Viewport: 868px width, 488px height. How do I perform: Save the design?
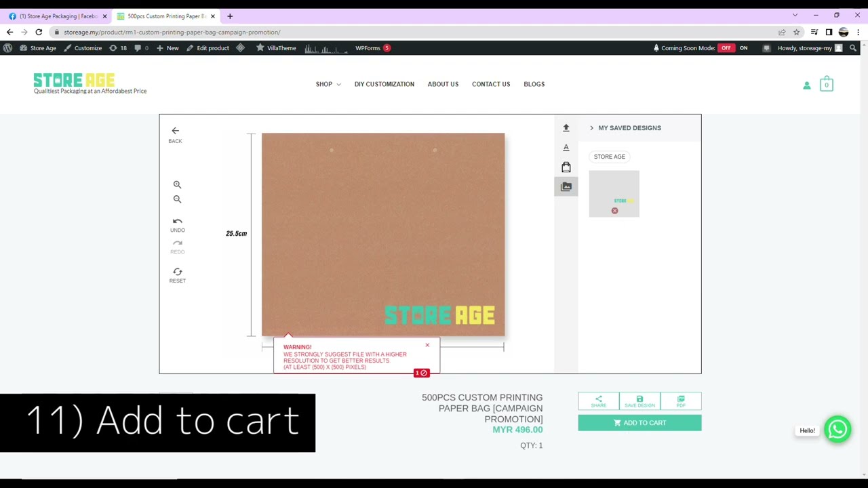click(639, 401)
